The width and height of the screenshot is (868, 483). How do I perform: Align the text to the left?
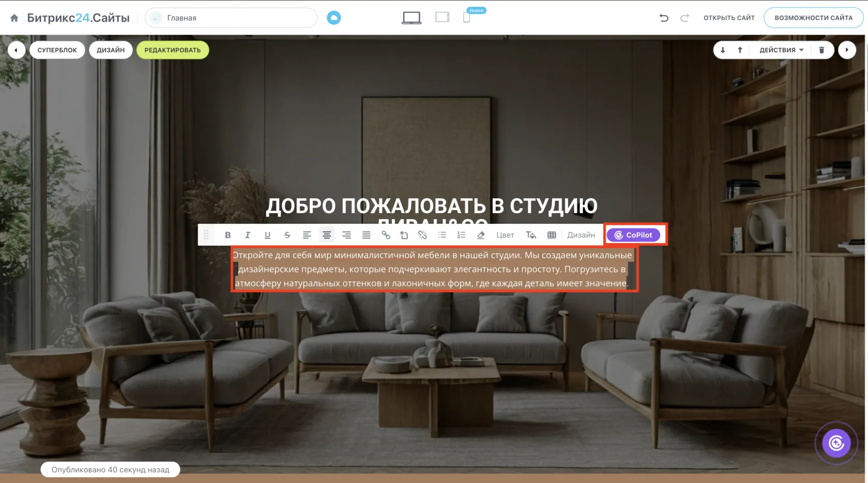point(307,235)
